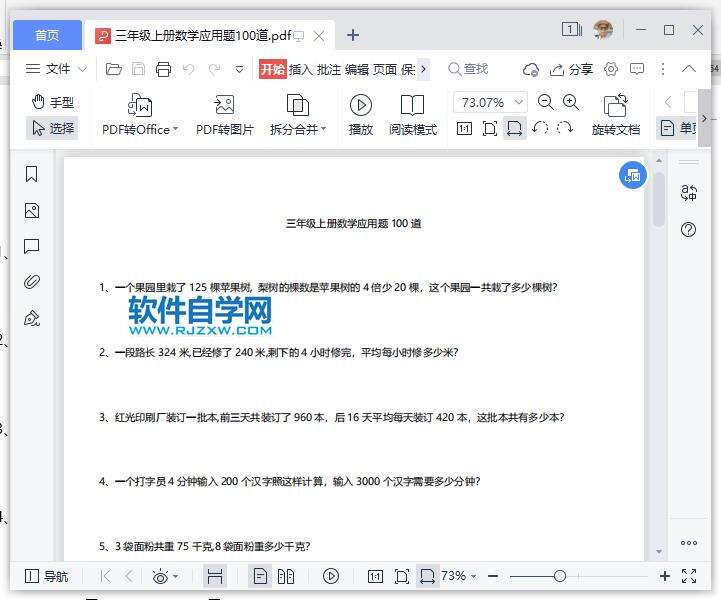This screenshot has width=721, height=600.
Task: Enter 阅读模式 reading mode
Action: [412, 114]
